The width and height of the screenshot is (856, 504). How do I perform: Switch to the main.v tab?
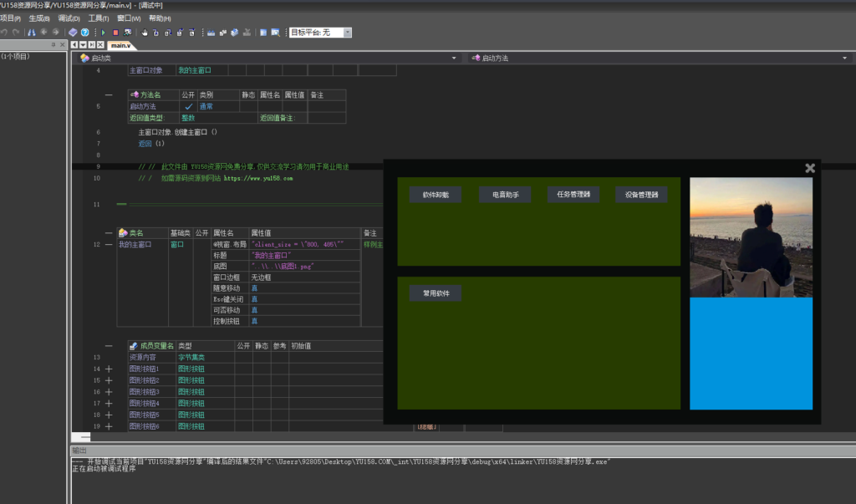120,44
